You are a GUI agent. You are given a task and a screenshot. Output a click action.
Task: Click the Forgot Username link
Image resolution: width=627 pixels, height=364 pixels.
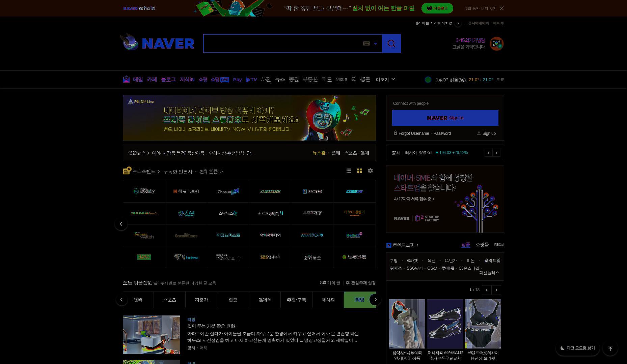413,133
